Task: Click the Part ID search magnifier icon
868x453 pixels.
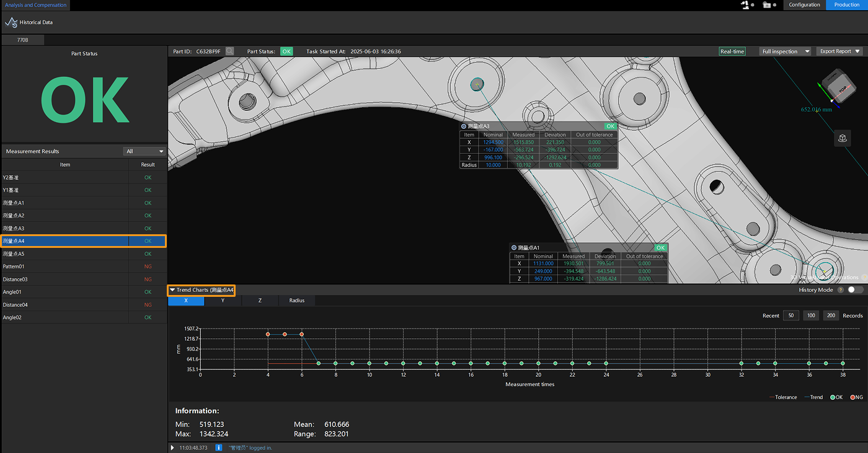Action: (229, 51)
